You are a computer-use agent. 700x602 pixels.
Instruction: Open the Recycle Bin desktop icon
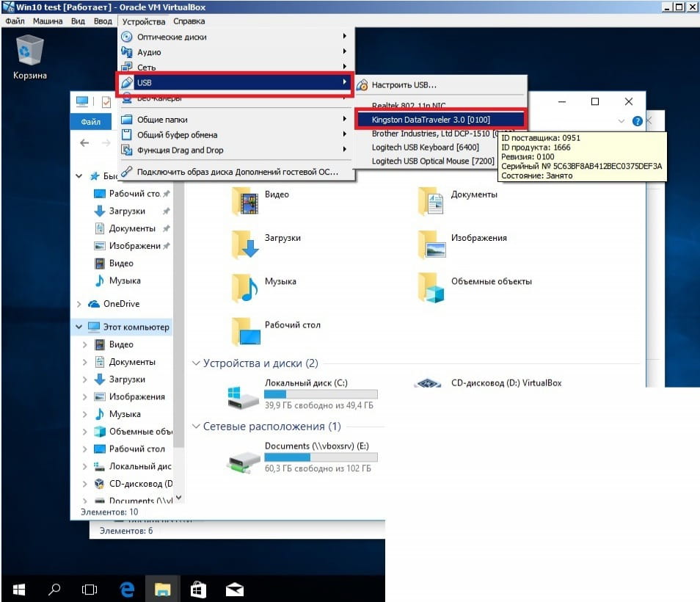(x=29, y=55)
